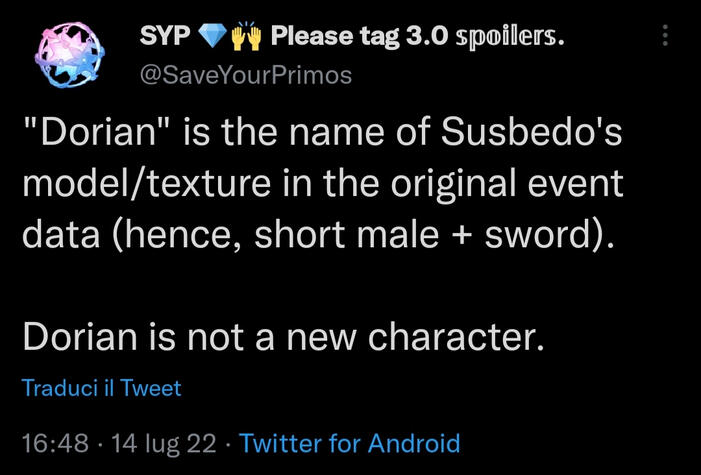This screenshot has width=701, height=475.
Task: Click the fancy 'spoilers.' word in the name
Action: 509,38
